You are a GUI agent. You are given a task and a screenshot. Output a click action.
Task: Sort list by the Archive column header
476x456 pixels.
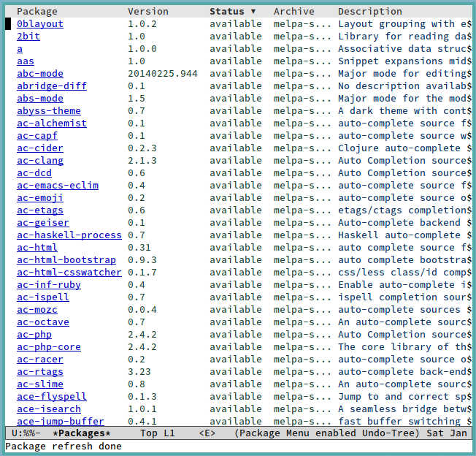coord(294,12)
